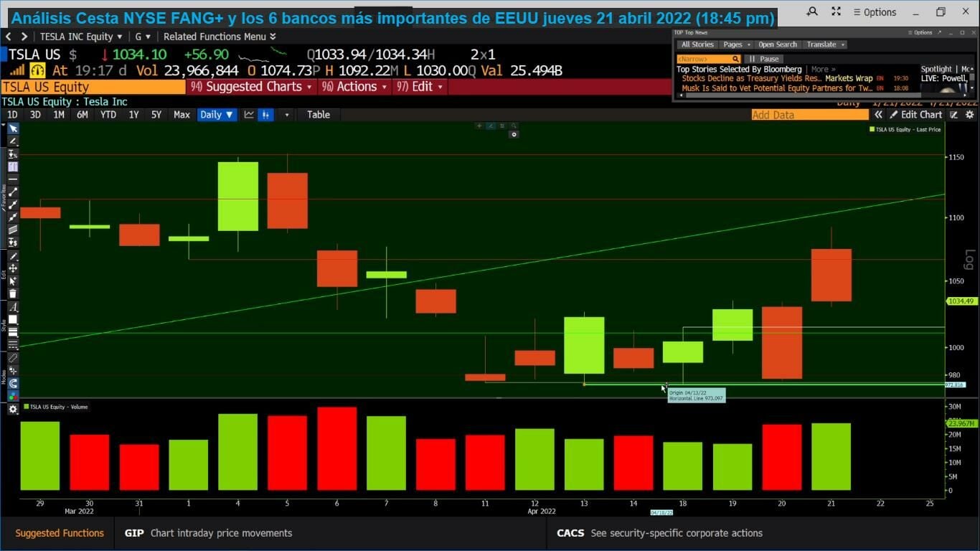Toggle the colored dots mode icon
The image size is (980, 551).
click(x=13, y=396)
